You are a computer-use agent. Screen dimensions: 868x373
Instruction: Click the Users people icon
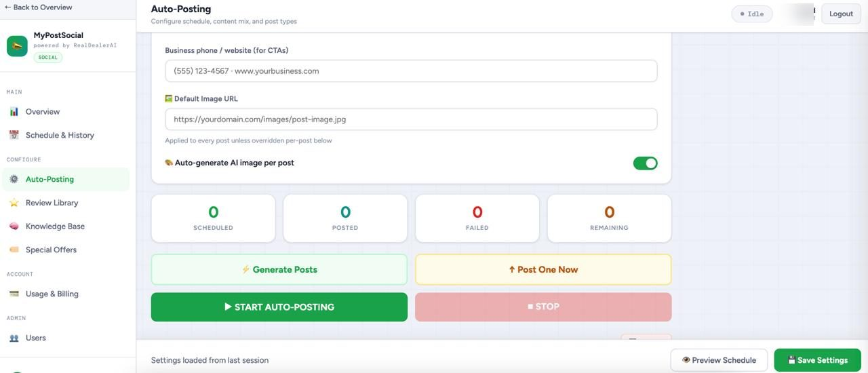(x=14, y=338)
